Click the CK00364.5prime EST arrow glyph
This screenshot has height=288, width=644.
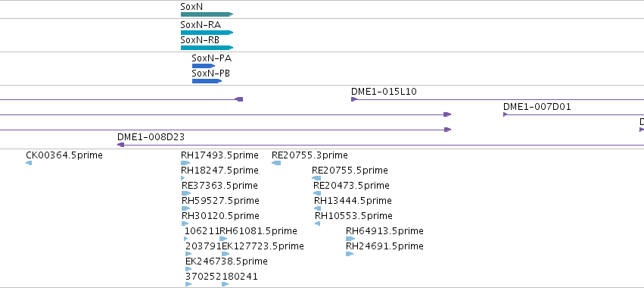(29, 163)
